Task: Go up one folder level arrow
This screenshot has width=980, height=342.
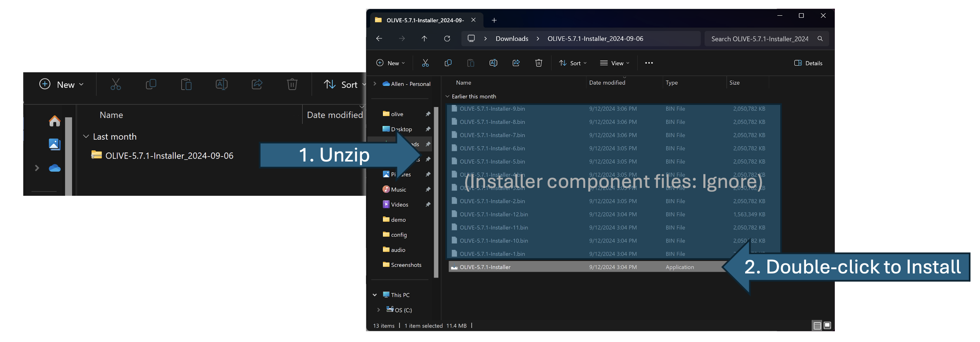Action: (x=424, y=38)
